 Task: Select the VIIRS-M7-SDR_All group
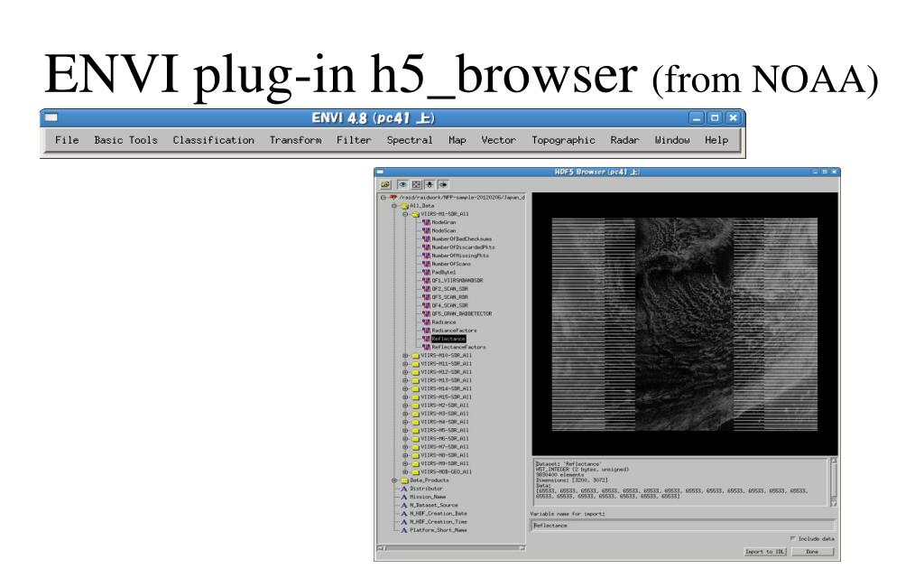(445, 447)
